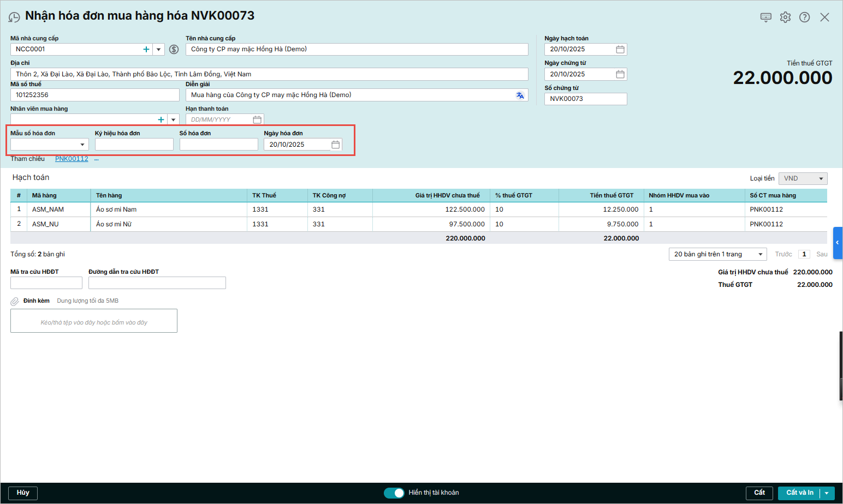Click the Hủy button
This screenshot has width=843, height=504.
[x=23, y=493]
